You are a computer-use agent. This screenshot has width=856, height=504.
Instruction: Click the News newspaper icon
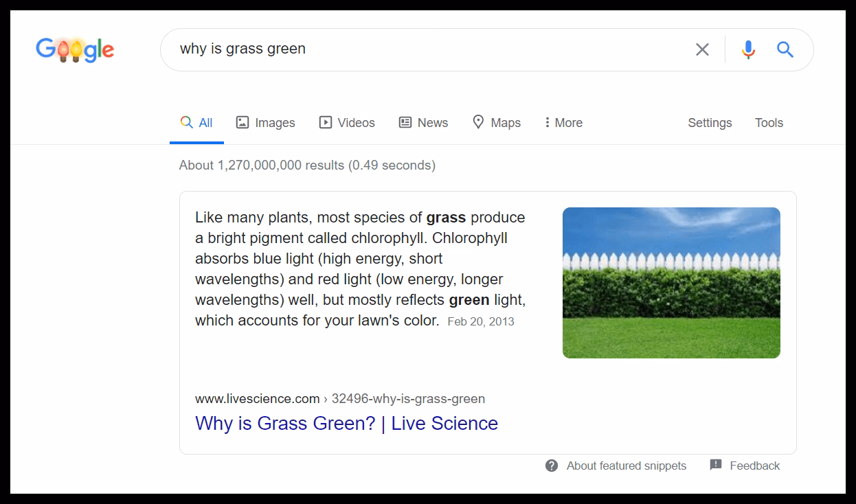[x=405, y=122]
